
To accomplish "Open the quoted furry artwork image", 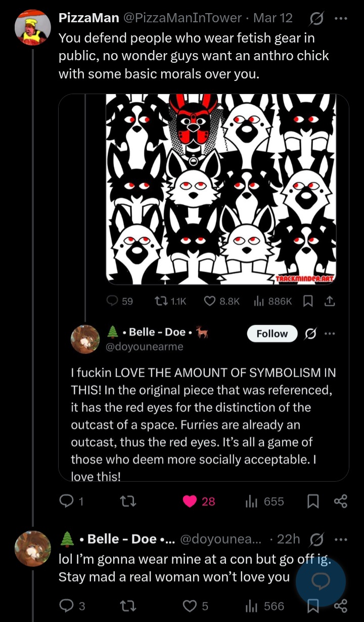I will (x=220, y=189).
